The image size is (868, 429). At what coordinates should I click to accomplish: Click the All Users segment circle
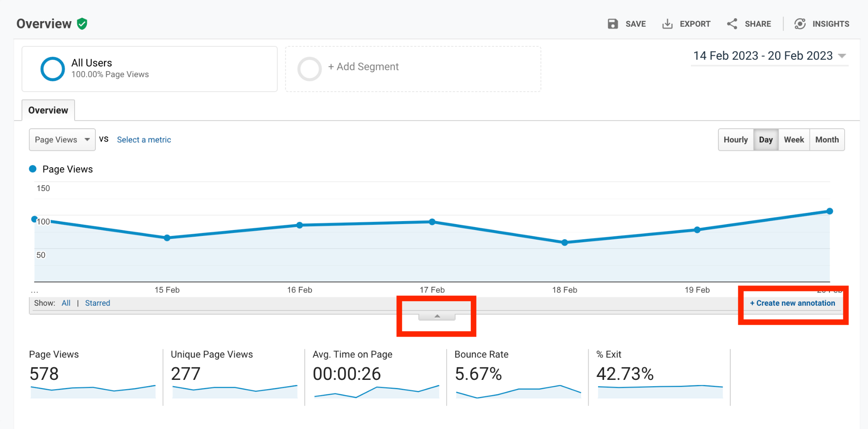point(53,69)
